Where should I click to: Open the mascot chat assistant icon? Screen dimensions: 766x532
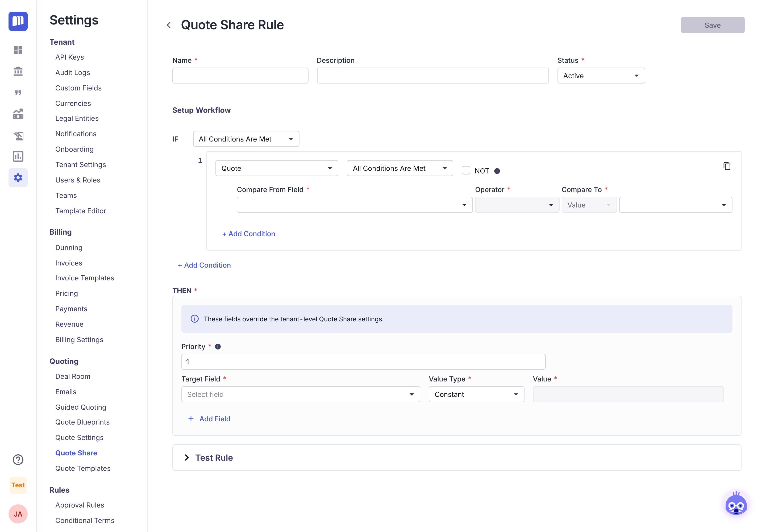pyautogui.click(x=736, y=504)
